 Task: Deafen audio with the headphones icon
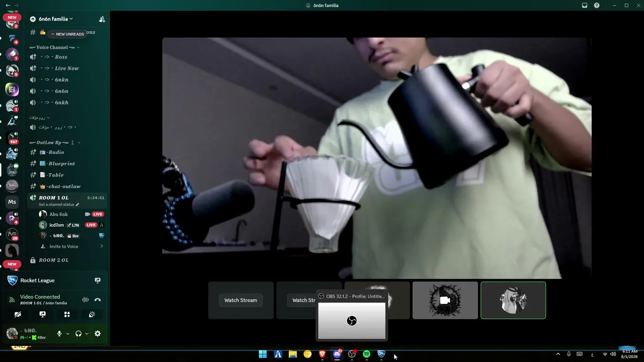click(x=78, y=333)
